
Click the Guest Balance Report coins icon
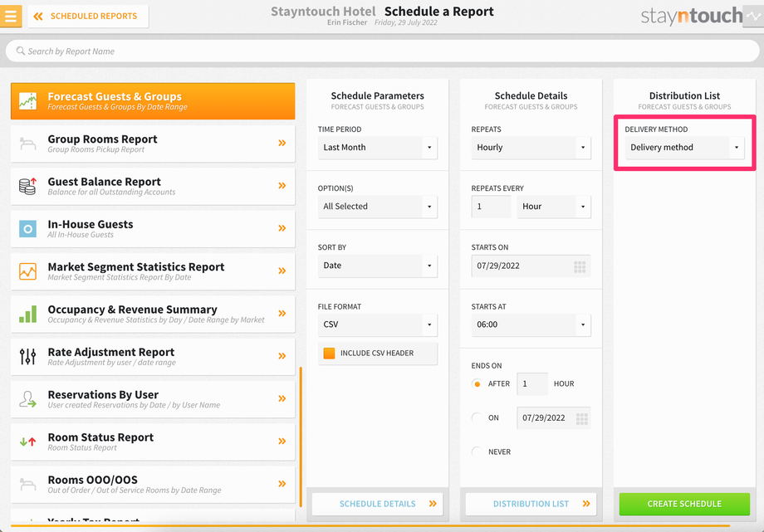(27, 186)
